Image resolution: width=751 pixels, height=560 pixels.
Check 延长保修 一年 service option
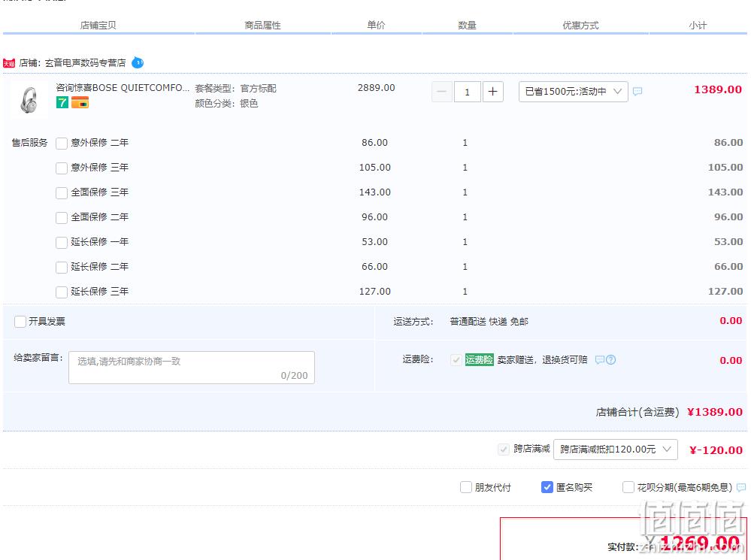62,242
